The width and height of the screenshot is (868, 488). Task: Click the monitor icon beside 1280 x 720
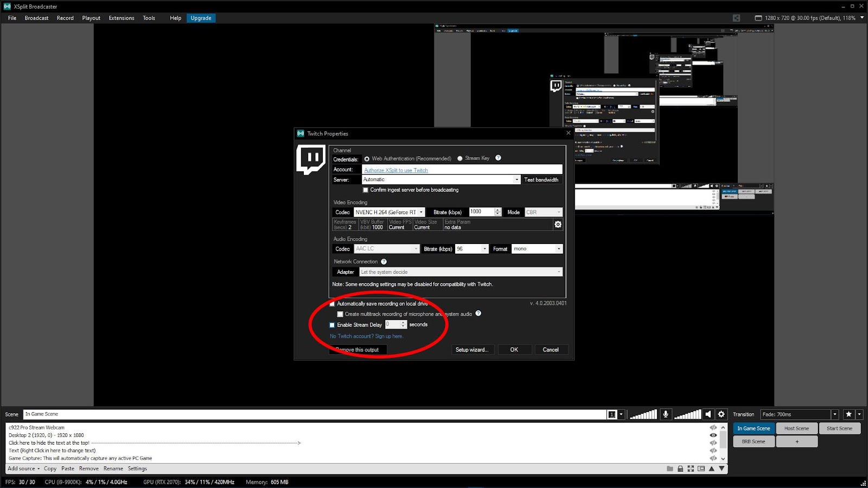click(x=758, y=18)
